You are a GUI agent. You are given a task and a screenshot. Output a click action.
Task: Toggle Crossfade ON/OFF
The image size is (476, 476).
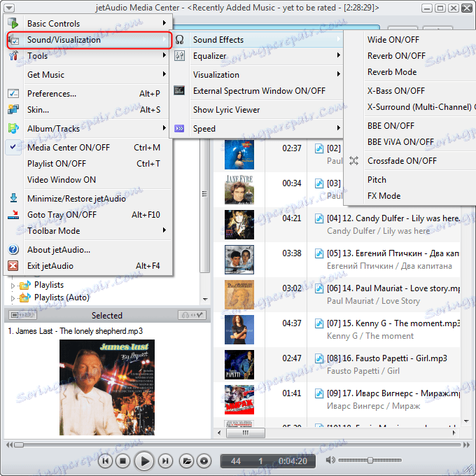[402, 160]
